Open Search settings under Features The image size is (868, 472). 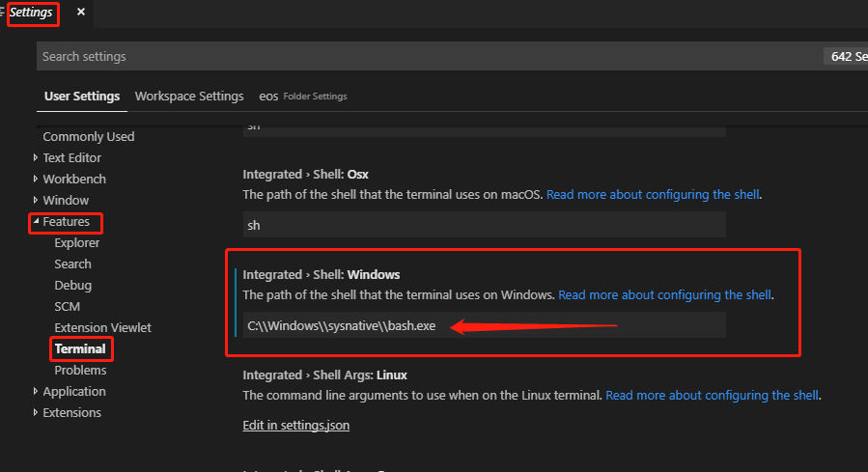point(72,264)
